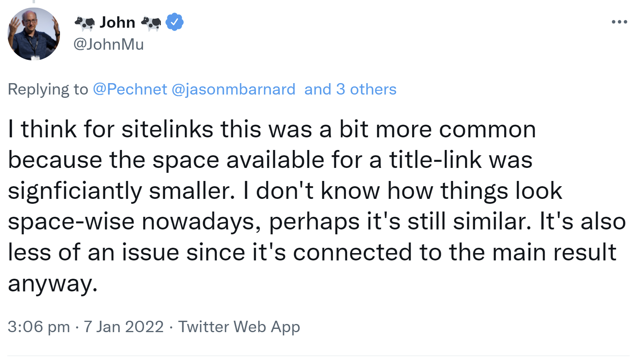Viewport: 644px width, 357px height.
Task: Expand the 'and 3 others' reply list
Action: pos(349,89)
